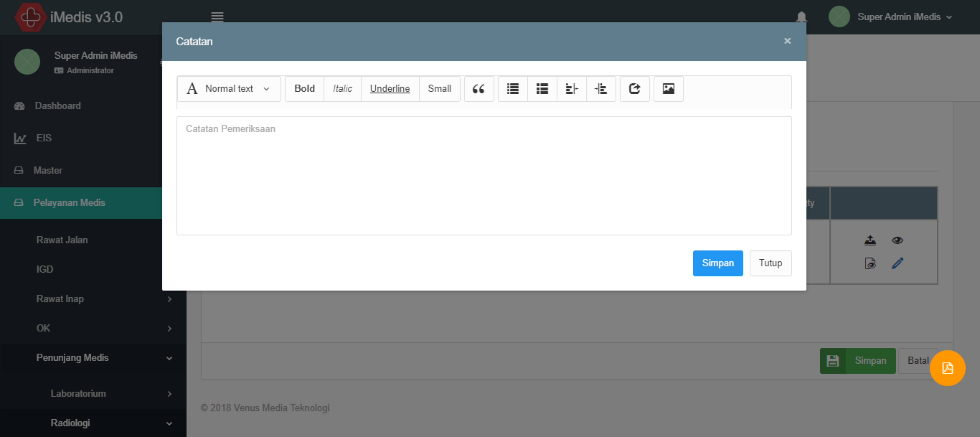The width and height of the screenshot is (980, 437).
Task: Toggle Underline formatting
Action: coord(390,89)
